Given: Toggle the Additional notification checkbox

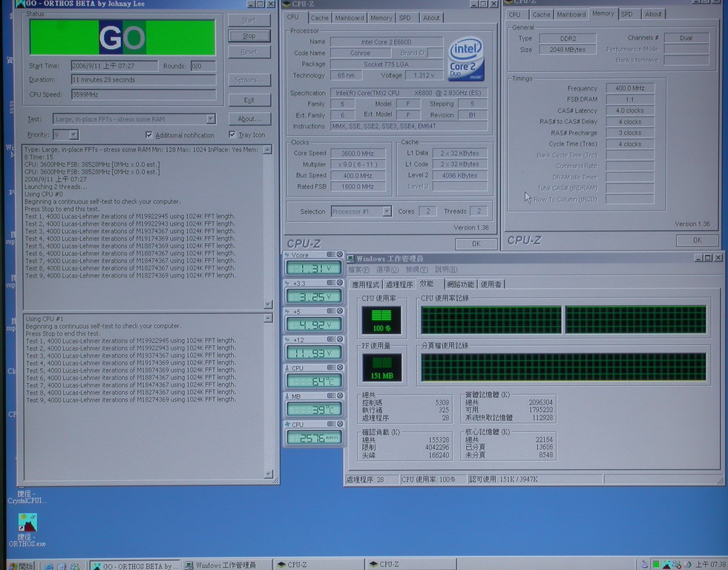Looking at the screenshot, I should click(x=148, y=135).
